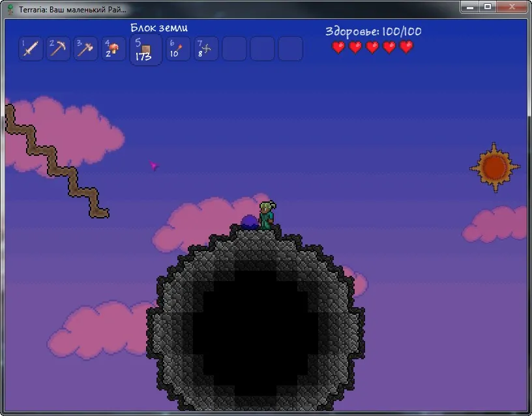Click the empty hotbar slot next to the shuriken
The width and height of the screenshot is (532, 416).
[x=235, y=48]
